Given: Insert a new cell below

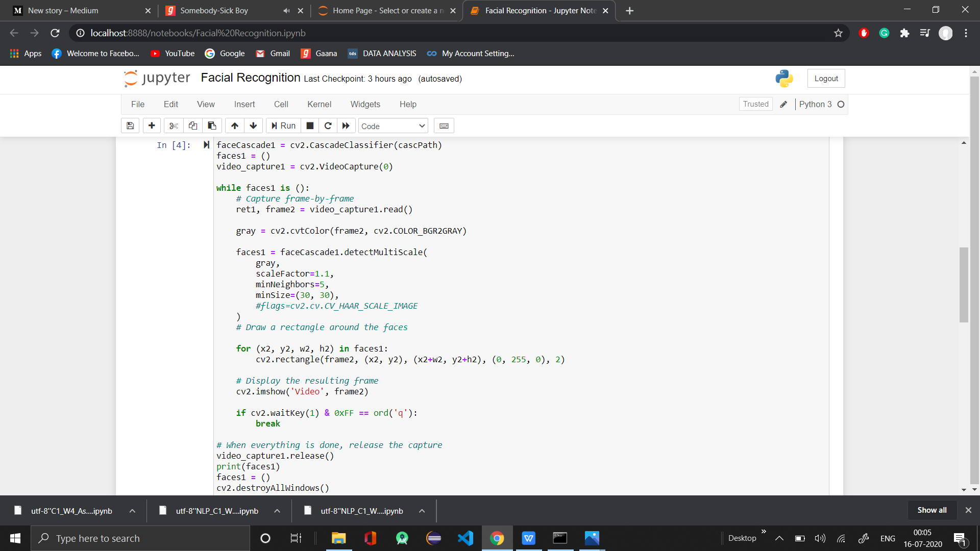Looking at the screenshot, I should coord(152,126).
